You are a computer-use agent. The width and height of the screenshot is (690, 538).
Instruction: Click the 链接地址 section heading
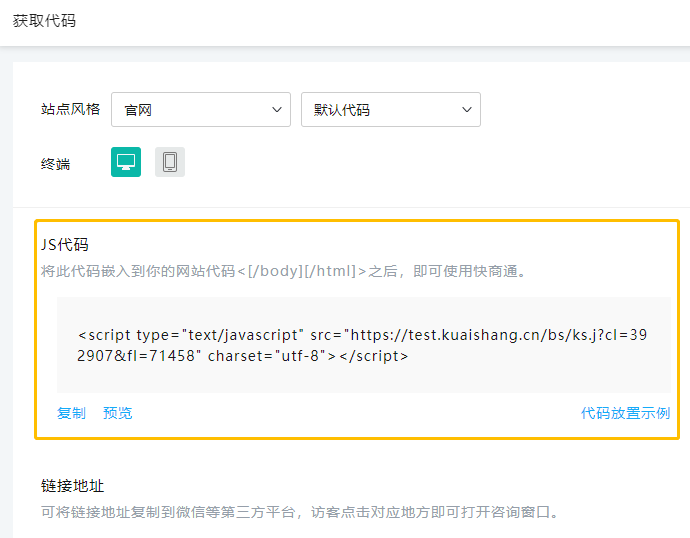pos(72,486)
